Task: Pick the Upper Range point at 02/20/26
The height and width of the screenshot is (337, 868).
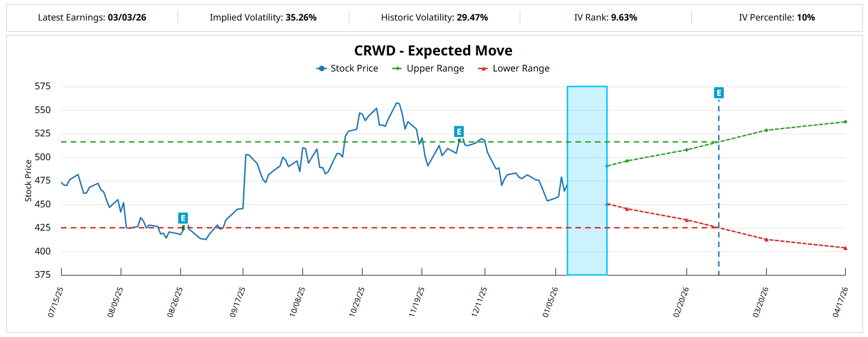Action: 687,150
